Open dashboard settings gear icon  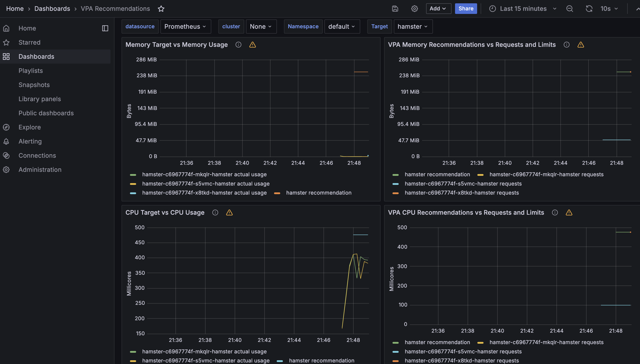(414, 9)
